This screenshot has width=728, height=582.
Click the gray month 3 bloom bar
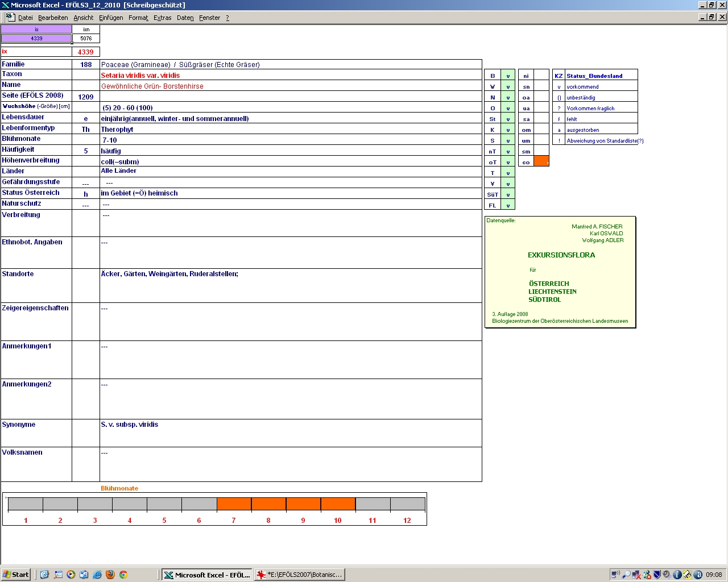(95, 504)
